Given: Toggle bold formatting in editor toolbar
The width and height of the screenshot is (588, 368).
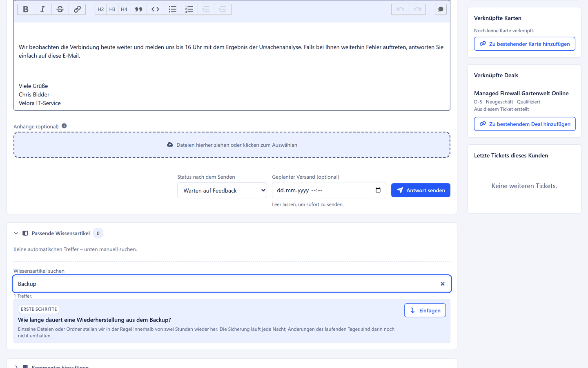Looking at the screenshot, I should click(26, 9).
